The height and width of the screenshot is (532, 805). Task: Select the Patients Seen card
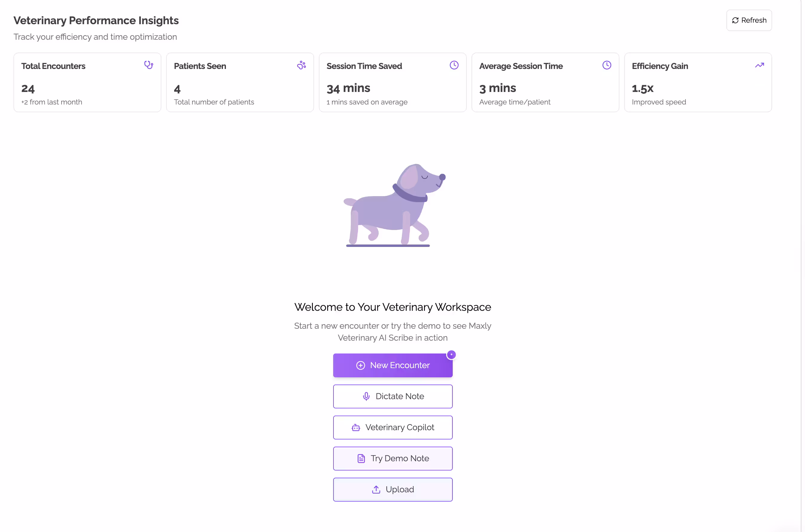click(x=240, y=82)
